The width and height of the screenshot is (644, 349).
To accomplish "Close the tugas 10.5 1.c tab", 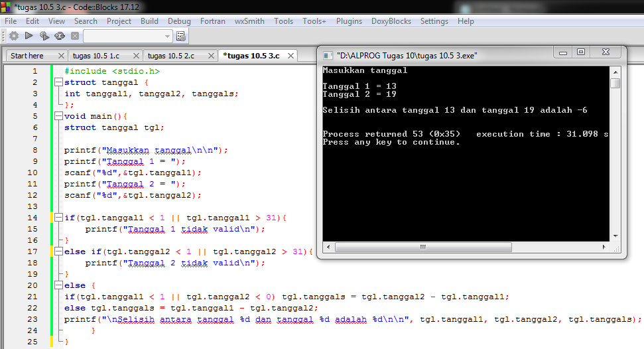I will click(137, 56).
